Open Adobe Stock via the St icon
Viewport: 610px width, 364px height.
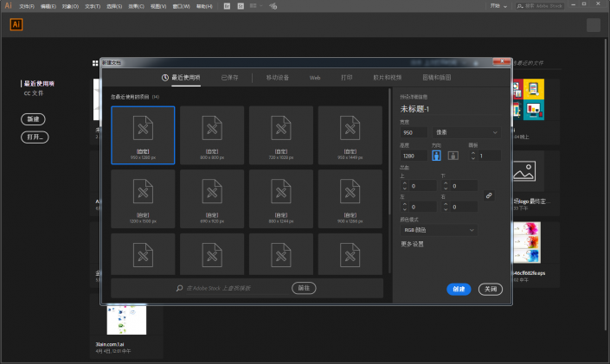pyautogui.click(x=241, y=6)
